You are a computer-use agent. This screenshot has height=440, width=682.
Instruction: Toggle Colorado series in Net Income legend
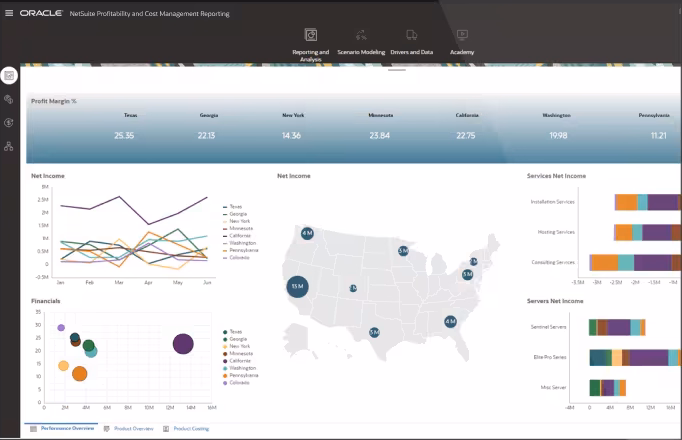(237, 257)
